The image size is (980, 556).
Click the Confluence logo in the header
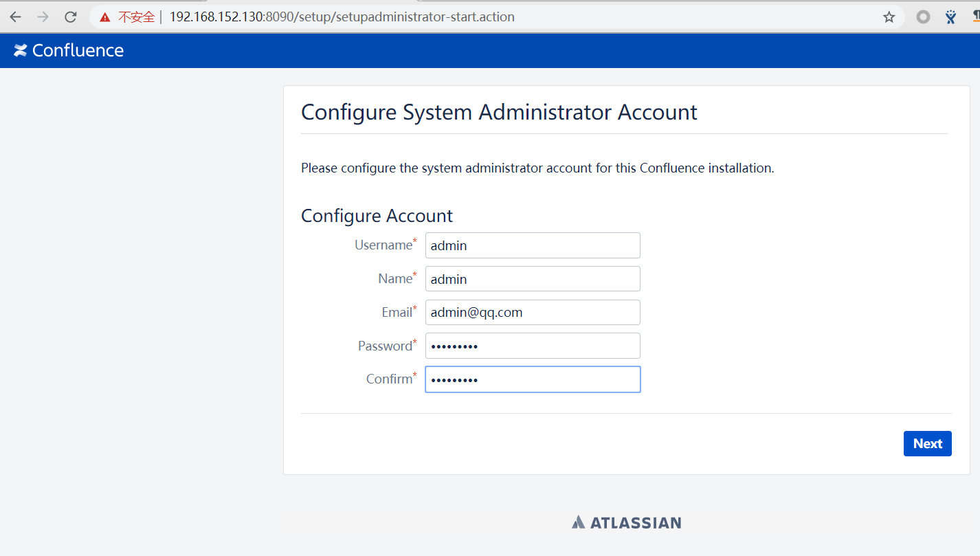coord(69,50)
